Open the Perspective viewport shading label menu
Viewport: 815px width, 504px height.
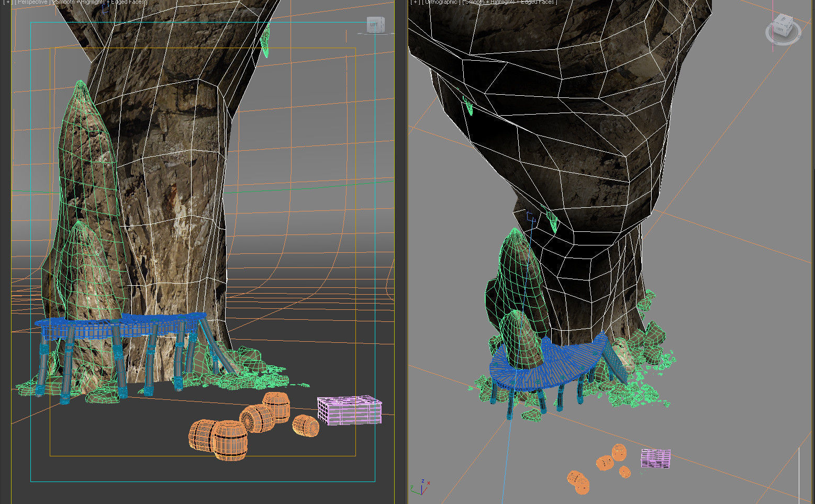99,2
